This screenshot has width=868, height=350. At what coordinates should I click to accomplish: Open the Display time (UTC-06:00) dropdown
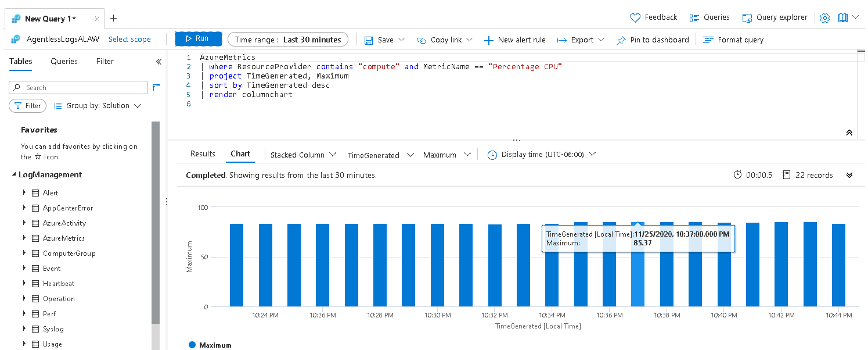click(x=541, y=154)
